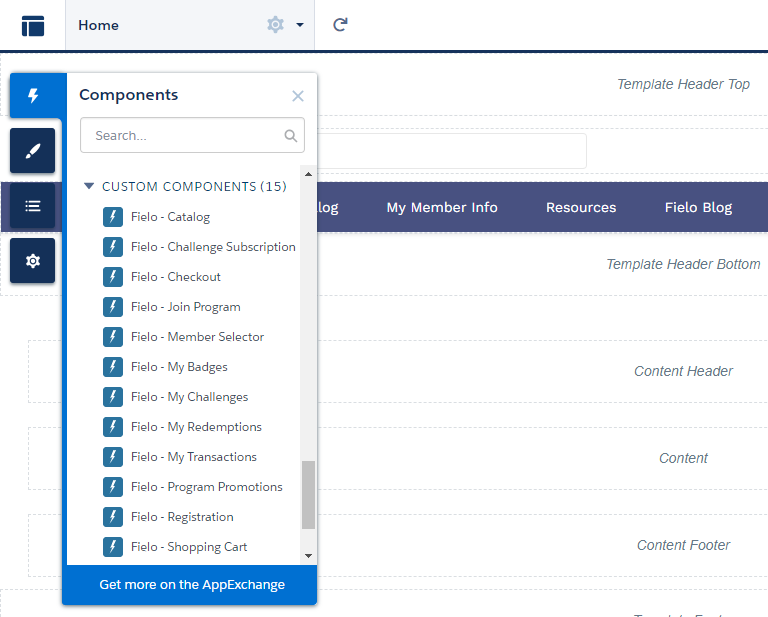This screenshot has height=617, width=768.
Task: Open the Settings gear sidebar tab
Action: tap(32, 261)
